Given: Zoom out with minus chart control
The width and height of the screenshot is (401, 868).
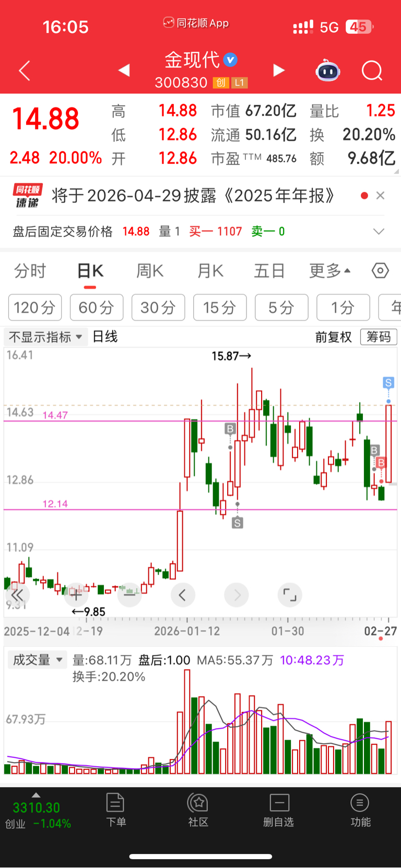Looking at the screenshot, I should (129, 594).
